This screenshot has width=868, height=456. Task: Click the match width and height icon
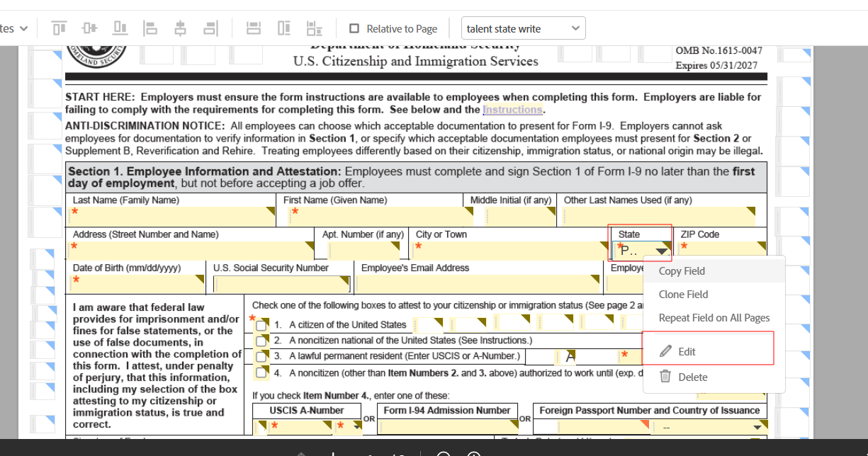tap(314, 28)
